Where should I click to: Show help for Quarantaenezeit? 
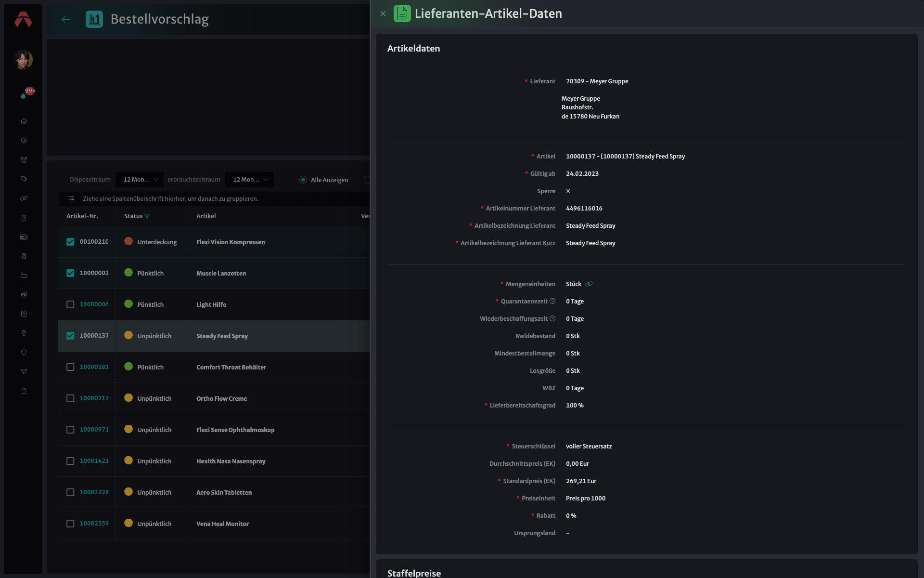coord(552,302)
